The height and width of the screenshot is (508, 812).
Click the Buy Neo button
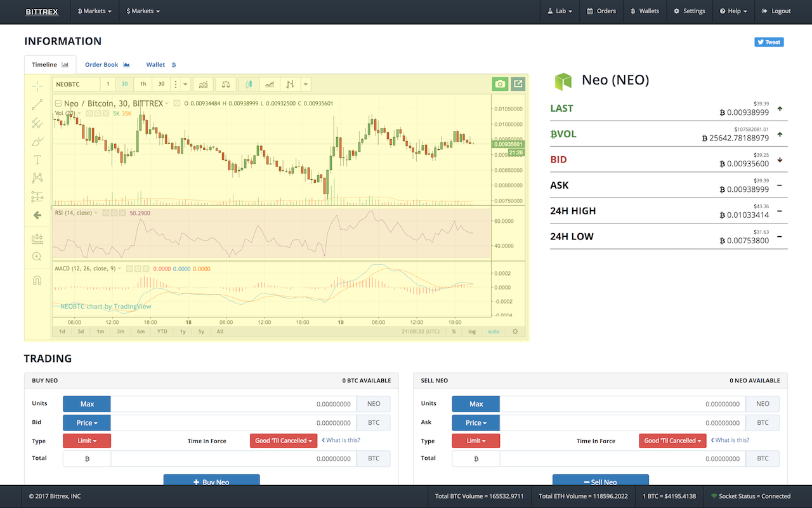[211, 481]
